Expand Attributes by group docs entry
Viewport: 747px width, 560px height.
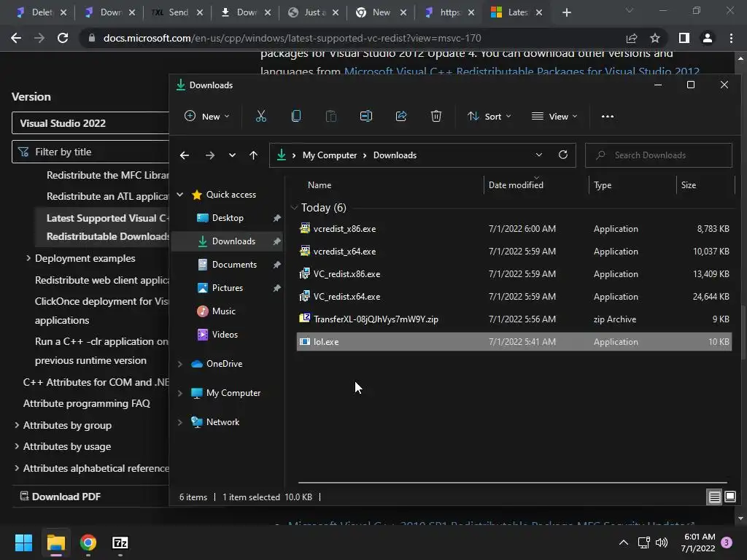point(17,425)
